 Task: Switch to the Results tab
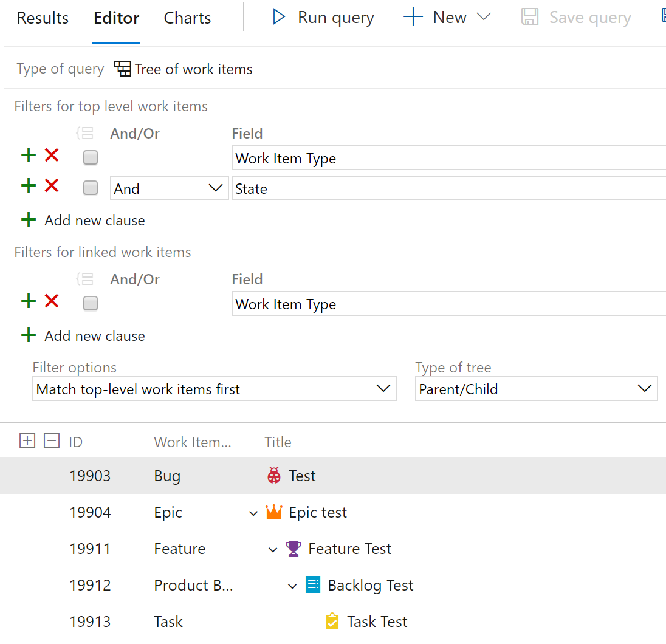(43, 18)
